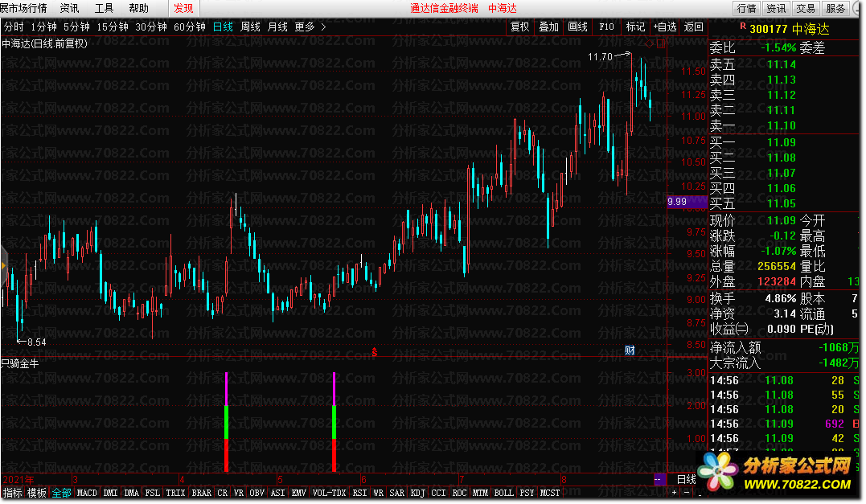The image size is (866, 504).
Task: Switch to 分时 view
Action: point(14,27)
